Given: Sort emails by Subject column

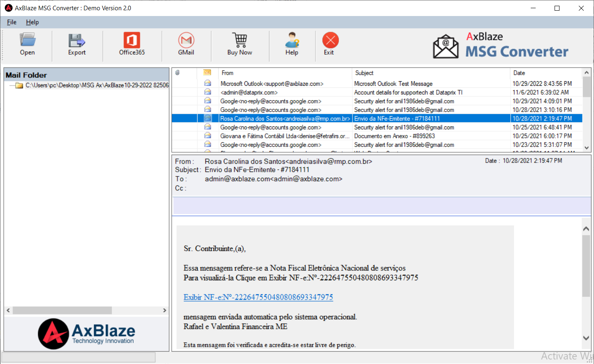Looking at the screenshot, I should tap(364, 73).
